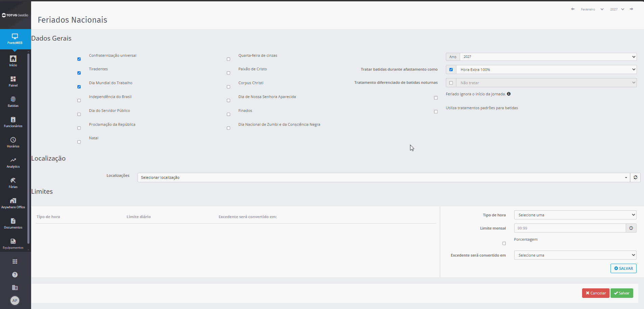The height and width of the screenshot is (309, 644).
Task: Check Proclamação da República
Action: 79,128
